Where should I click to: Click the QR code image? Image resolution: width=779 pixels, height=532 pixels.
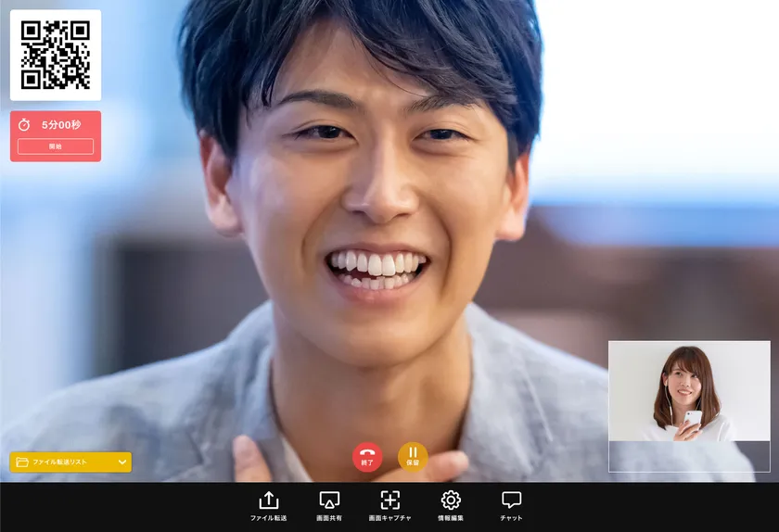pos(56,55)
